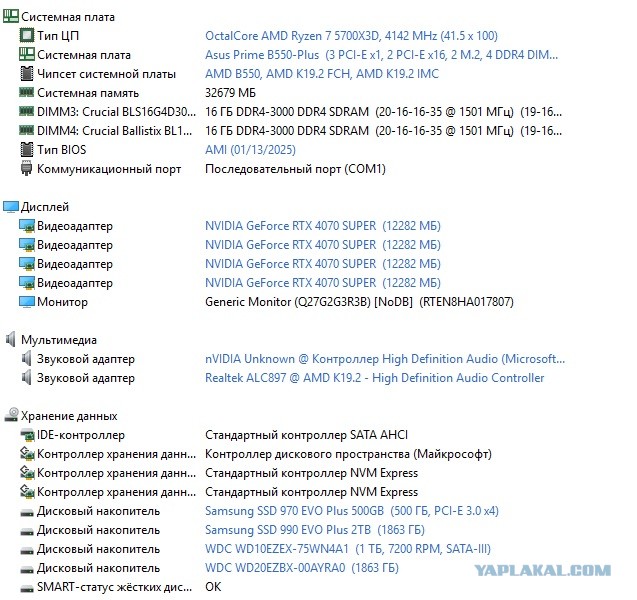Image resolution: width=637 pixels, height=600 pixels.
Task: Open the OctalCore AMD Ryzen 7 5700X3D link
Action: [x=351, y=36]
